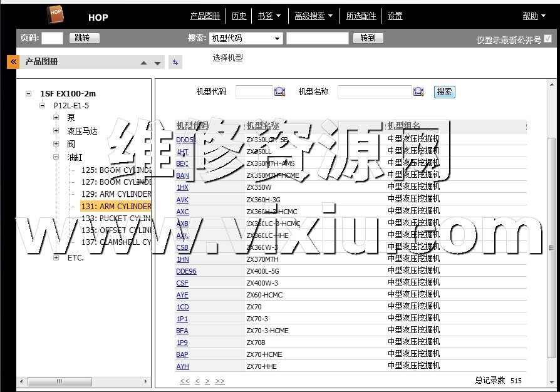The width and height of the screenshot is (560, 392).
Task: Open the 机型代码 search type dropdown
Action: click(246, 38)
